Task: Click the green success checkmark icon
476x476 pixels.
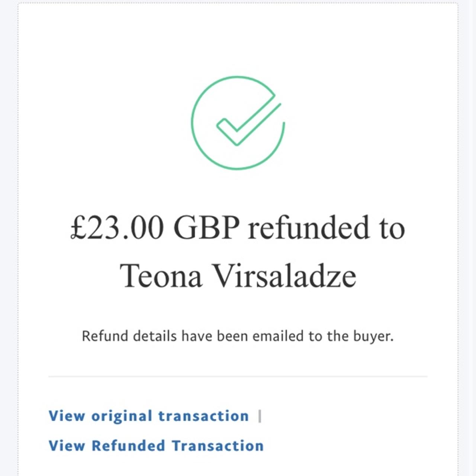Action: 238,123
